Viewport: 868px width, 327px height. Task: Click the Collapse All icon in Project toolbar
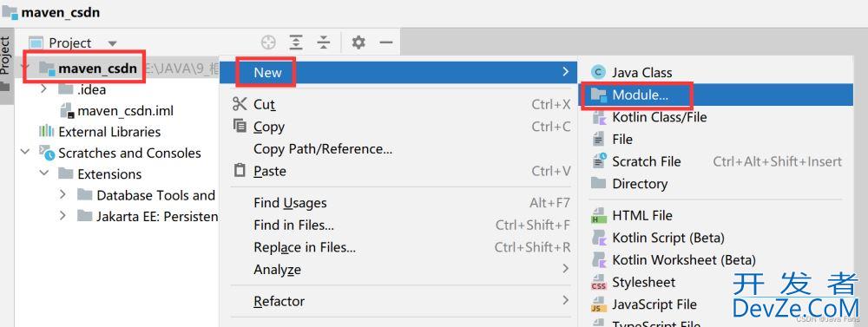323,43
